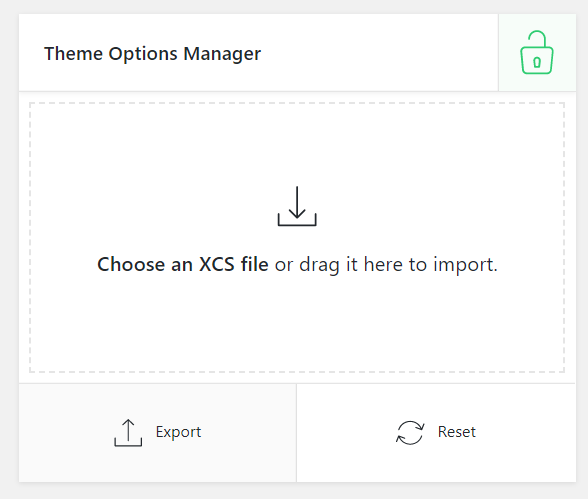Click the Export text label
588x499 pixels.
pyautogui.click(x=178, y=432)
